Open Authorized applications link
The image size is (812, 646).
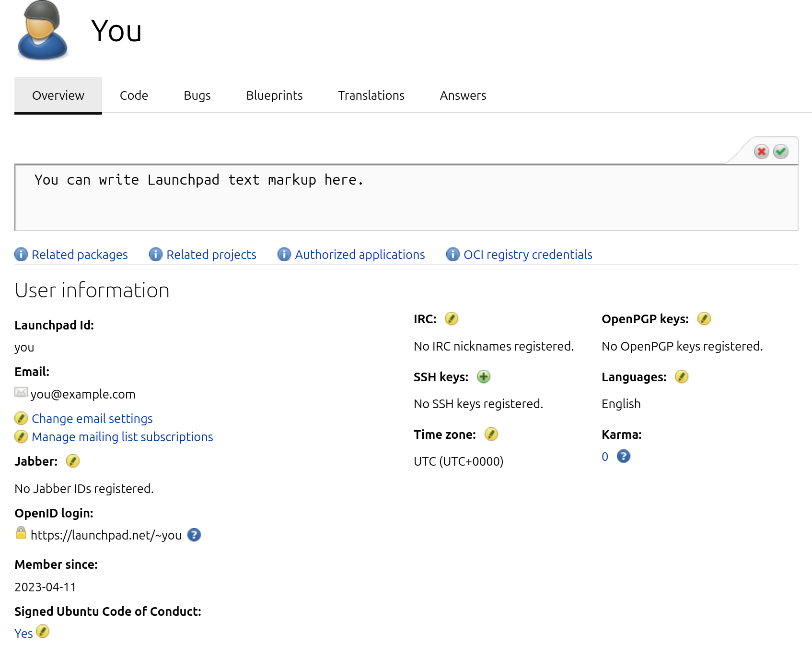360,255
